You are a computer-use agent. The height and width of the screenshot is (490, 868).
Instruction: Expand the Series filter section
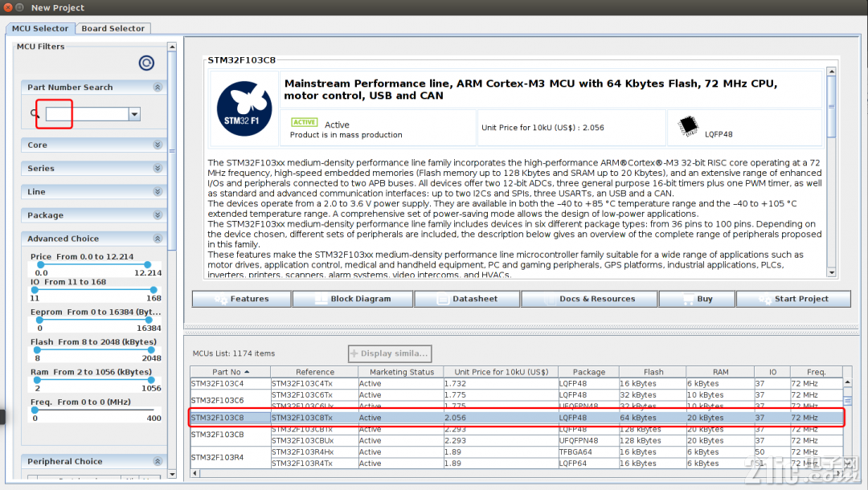[x=158, y=168]
